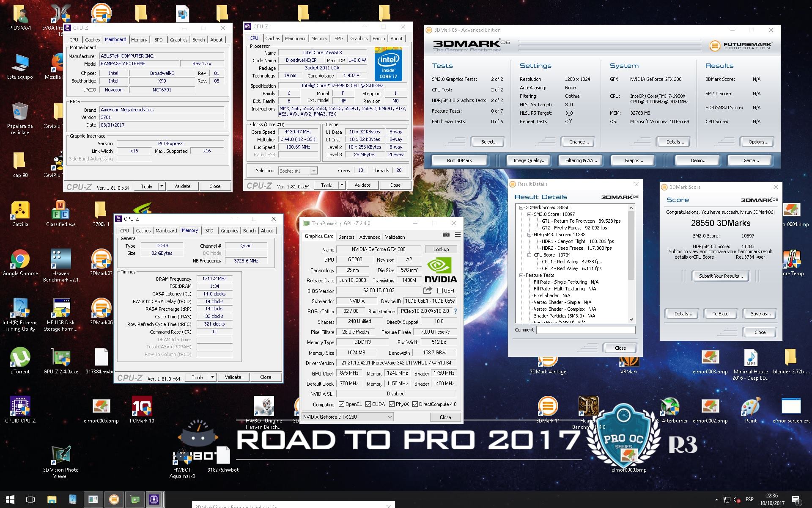
Task: Switch to Advanced tab in GPU-Z
Action: pos(370,237)
